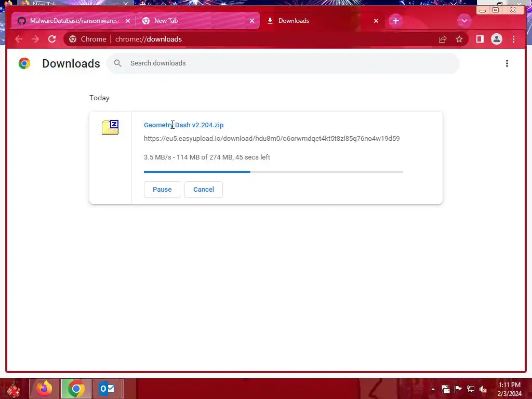
Task: Open Chrome's three-dot main menu
Action: (513, 39)
